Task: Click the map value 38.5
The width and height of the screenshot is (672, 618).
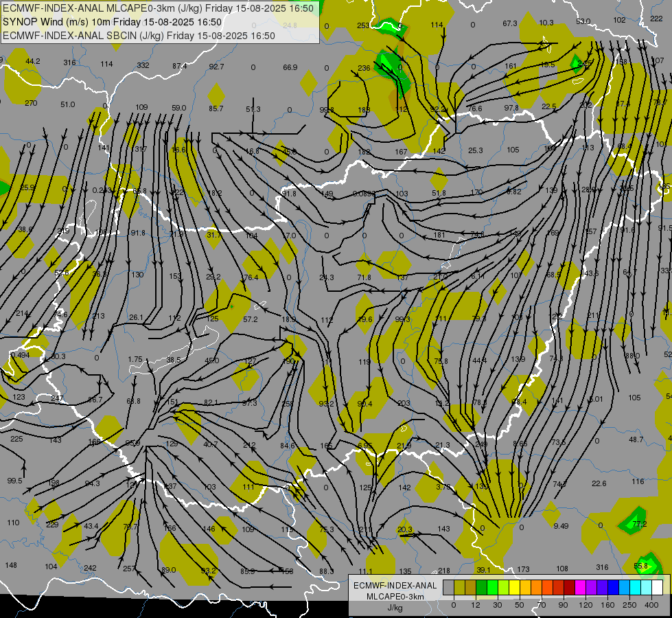Action: tap(173, 360)
